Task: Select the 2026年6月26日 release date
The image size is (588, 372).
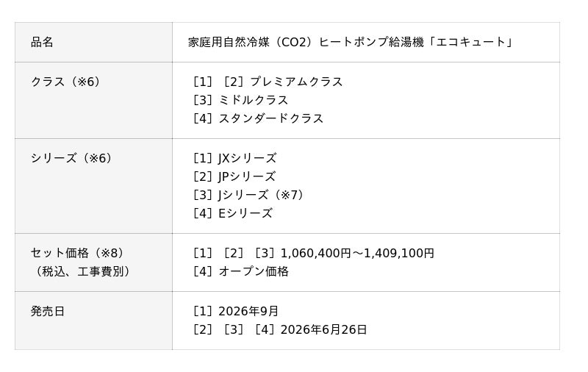Action: [x=323, y=329]
